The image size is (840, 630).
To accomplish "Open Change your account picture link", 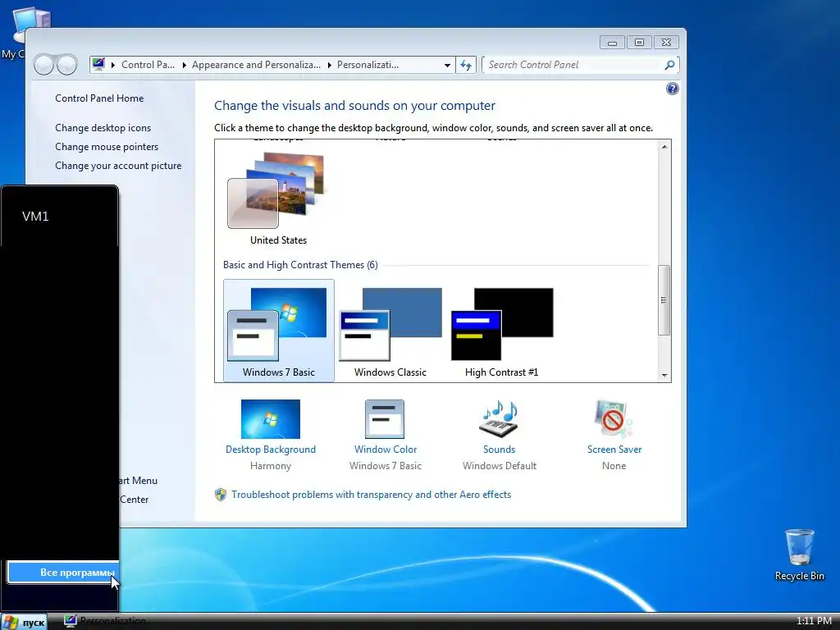I will point(118,166).
